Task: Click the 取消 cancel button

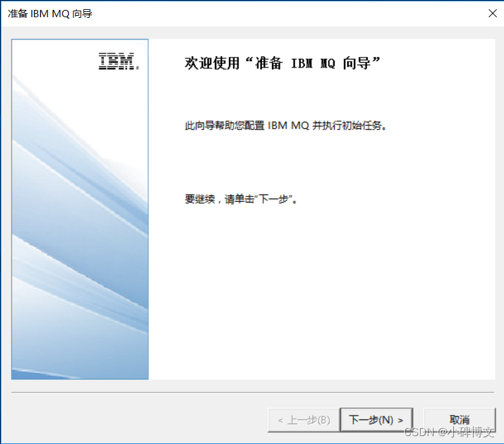Action: (459, 420)
